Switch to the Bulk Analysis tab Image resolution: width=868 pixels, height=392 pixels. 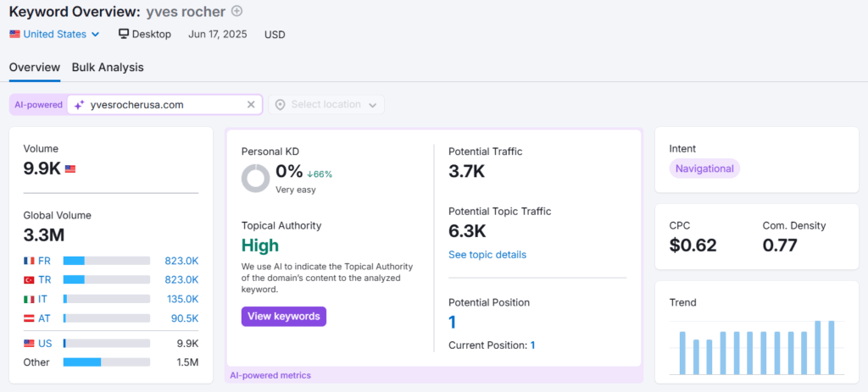(x=108, y=68)
